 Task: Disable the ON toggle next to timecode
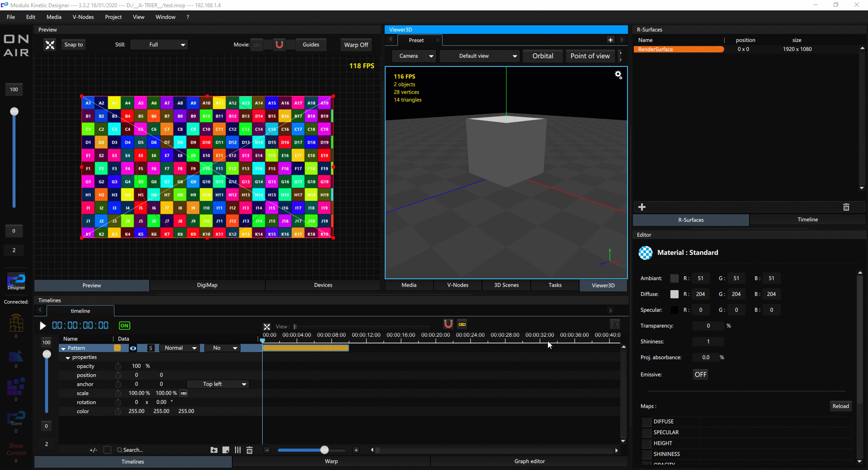click(x=124, y=325)
